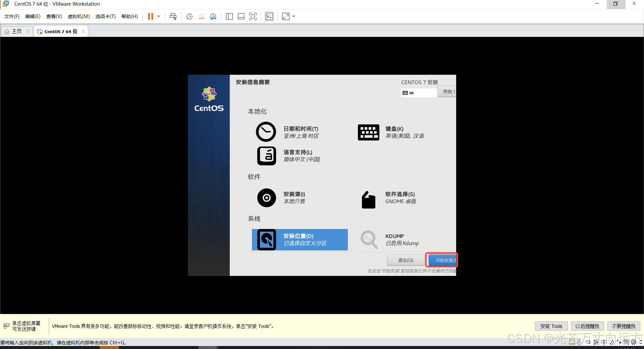
Task: Revert the virtual machine to its snapshot
Action: (201, 16)
